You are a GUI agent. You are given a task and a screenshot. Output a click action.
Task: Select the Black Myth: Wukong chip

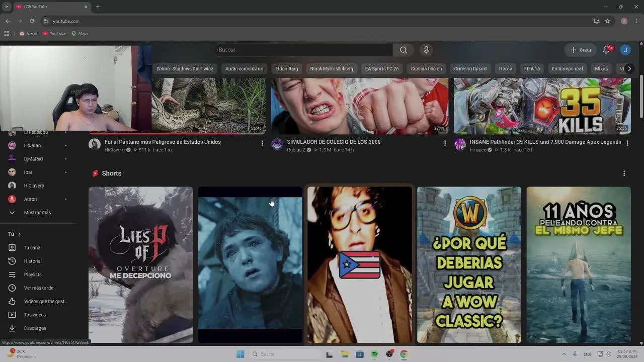332,69
